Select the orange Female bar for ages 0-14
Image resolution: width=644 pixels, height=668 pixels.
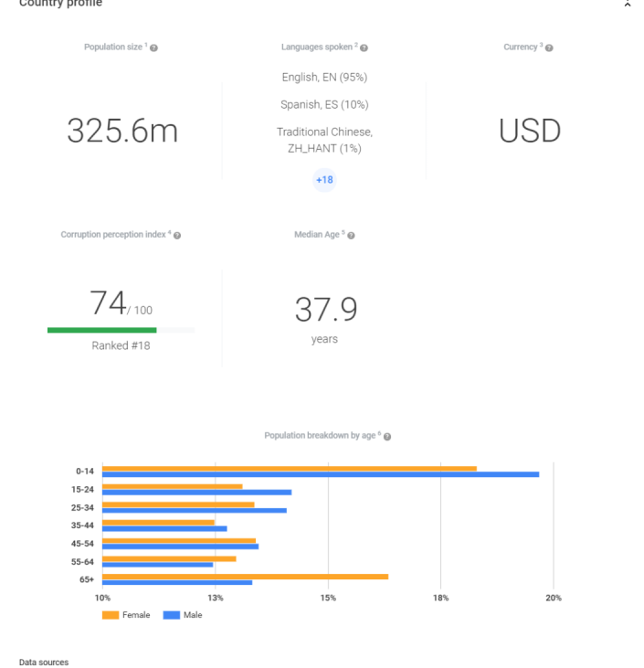coord(289,468)
